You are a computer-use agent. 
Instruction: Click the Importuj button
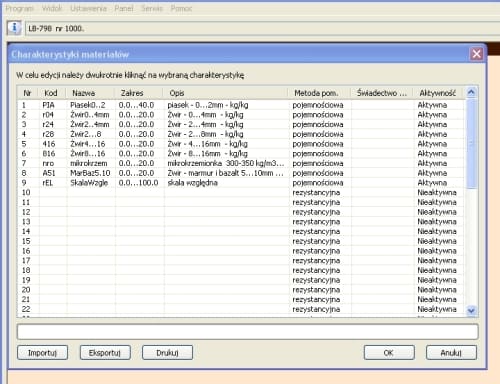[42, 353]
